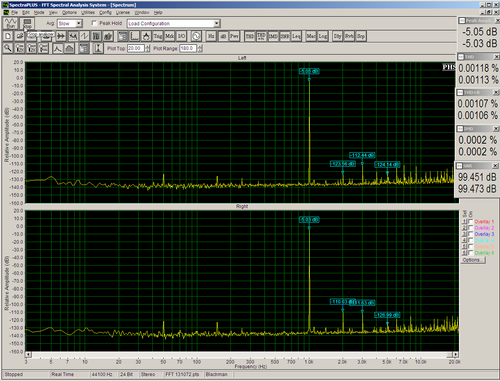Image resolution: width=500 pixels, height=381 pixels.
Task: Open the Time Series sawtooth view icon
Action: click(x=84, y=36)
